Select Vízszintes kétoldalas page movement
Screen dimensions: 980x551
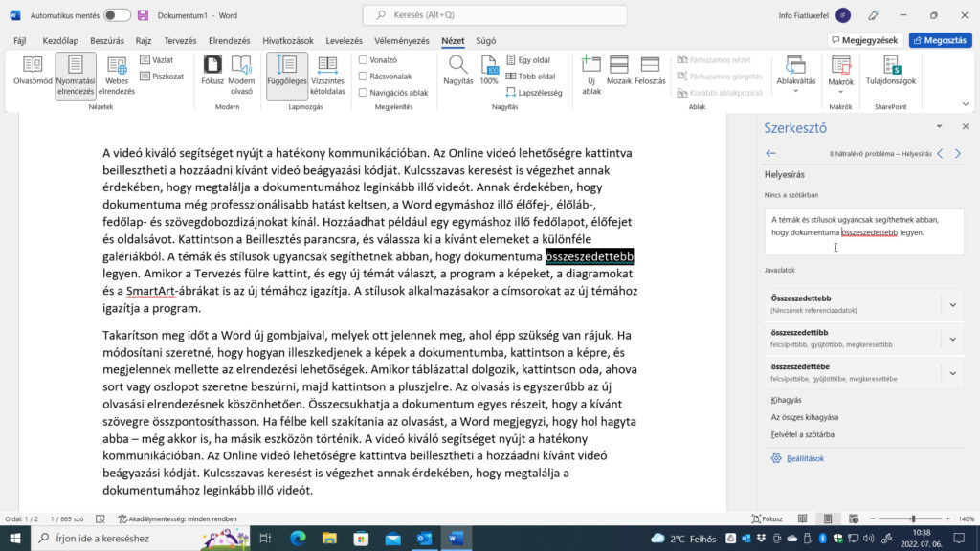[327, 76]
